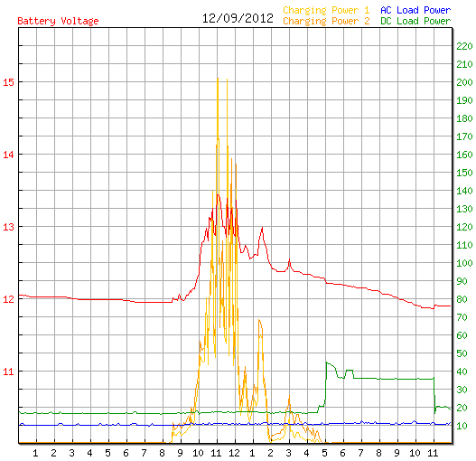This screenshot has width=476, height=461.
Task: Click the highest yellow charging power peak
Action: [218, 79]
